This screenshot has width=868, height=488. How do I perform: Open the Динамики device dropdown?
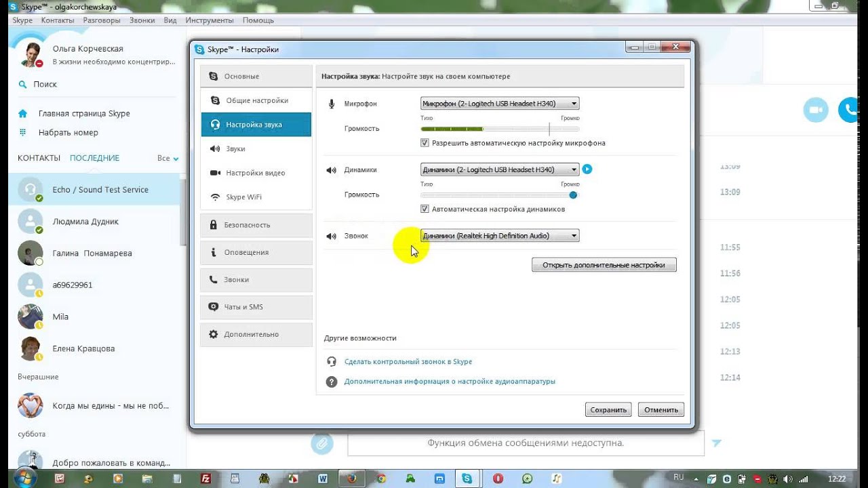coord(500,169)
